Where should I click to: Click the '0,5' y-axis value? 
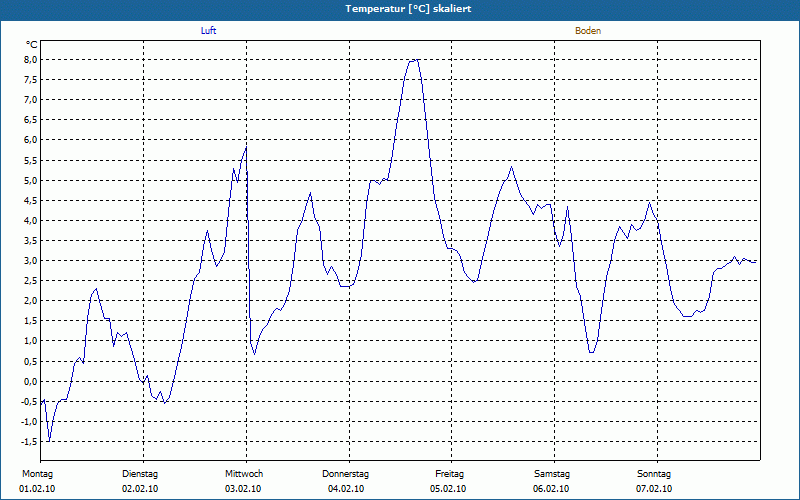coord(31,361)
